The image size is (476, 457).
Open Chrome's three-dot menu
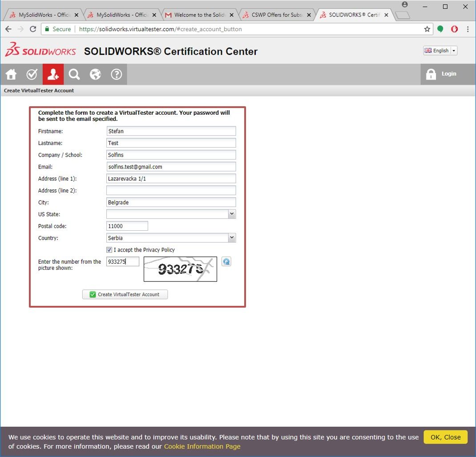tap(468, 29)
